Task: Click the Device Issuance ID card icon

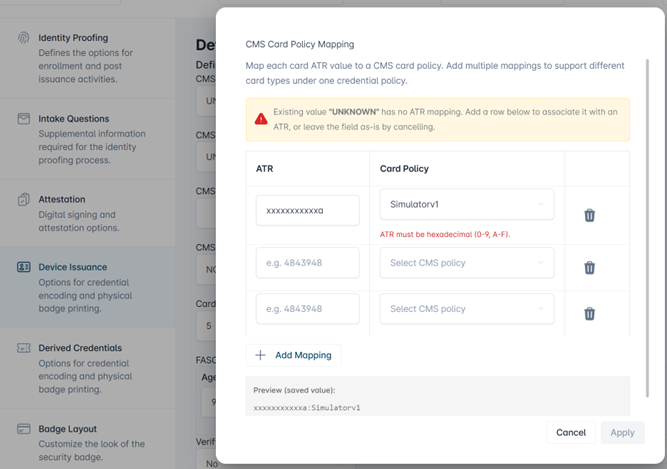Action: click(x=23, y=267)
